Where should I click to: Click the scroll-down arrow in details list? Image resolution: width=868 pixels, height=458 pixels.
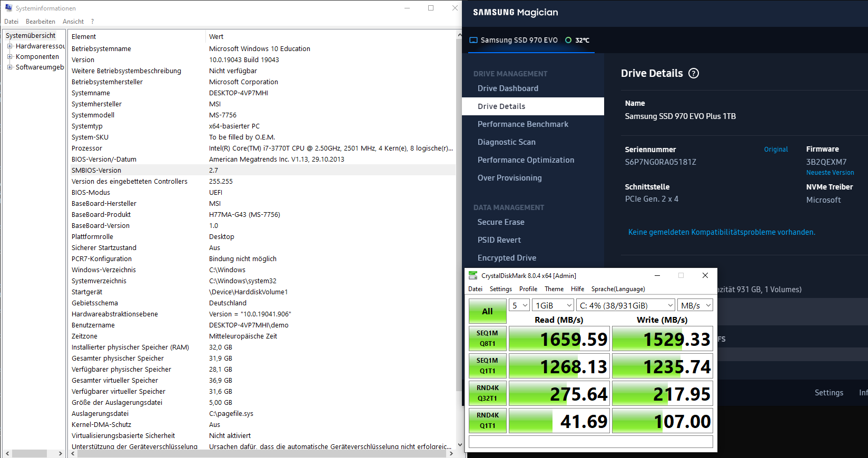(x=459, y=445)
